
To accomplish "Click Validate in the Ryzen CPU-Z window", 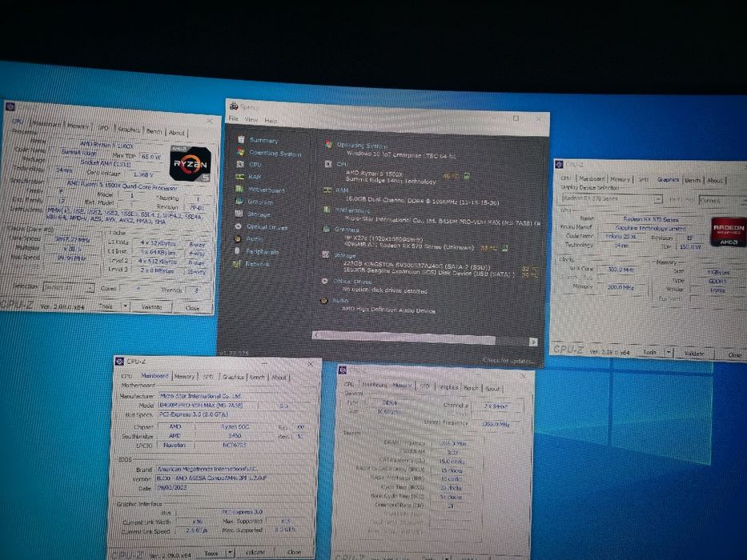I will pos(152,307).
